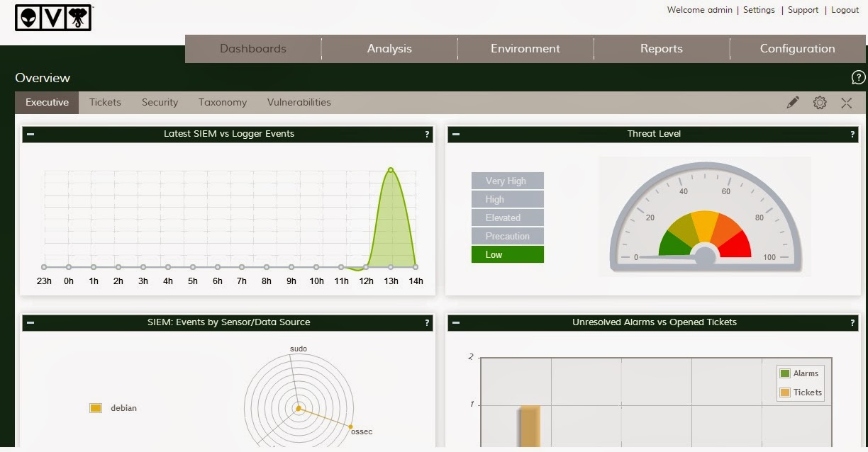
Task: Toggle the debian legend entry
Action: [113, 408]
